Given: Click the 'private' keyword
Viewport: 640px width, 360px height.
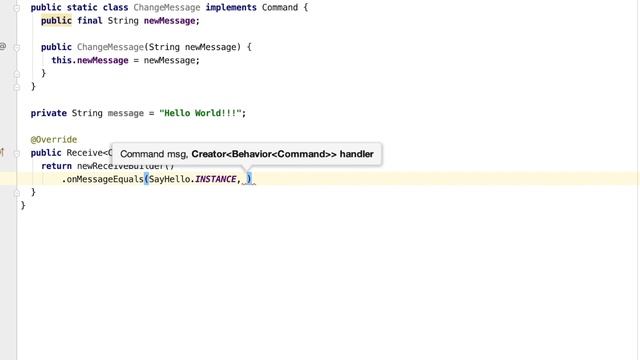Looking at the screenshot, I should tap(49, 113).
